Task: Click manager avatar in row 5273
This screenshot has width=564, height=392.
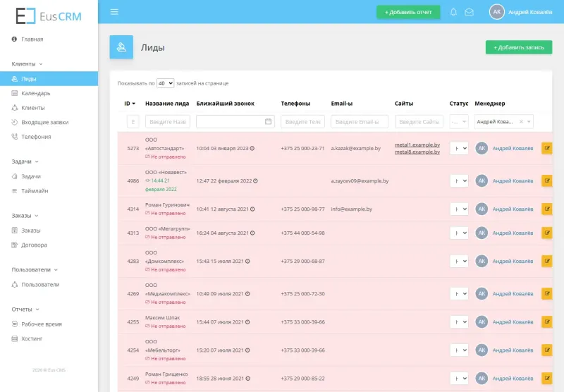Action: pyautogui.click(x=482, y=148)
